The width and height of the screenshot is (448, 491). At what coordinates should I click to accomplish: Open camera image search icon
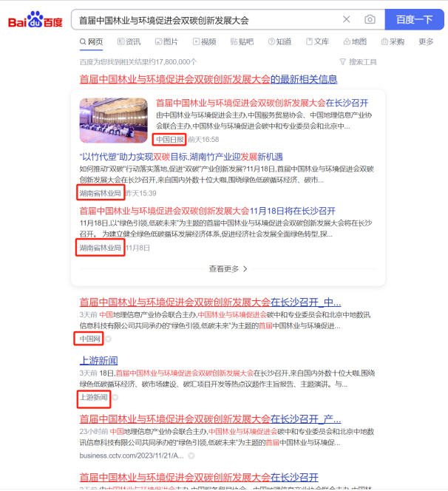[370, 19]
